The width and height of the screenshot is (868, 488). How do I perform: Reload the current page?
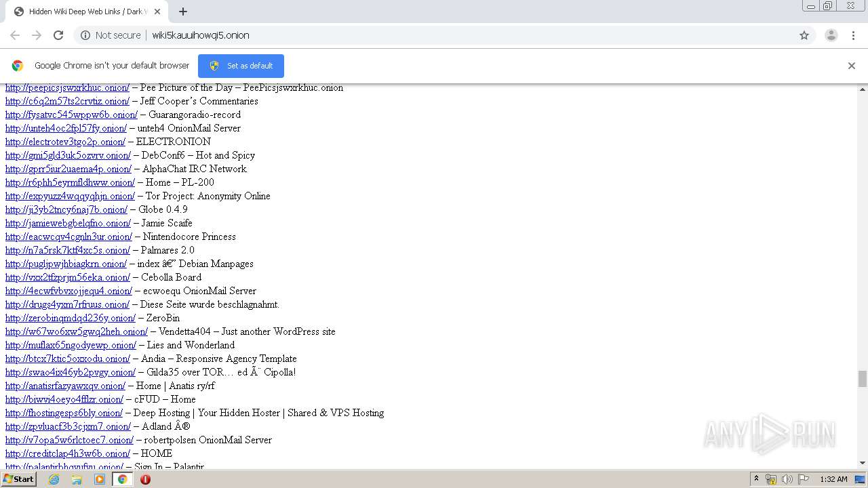point(58,35)
